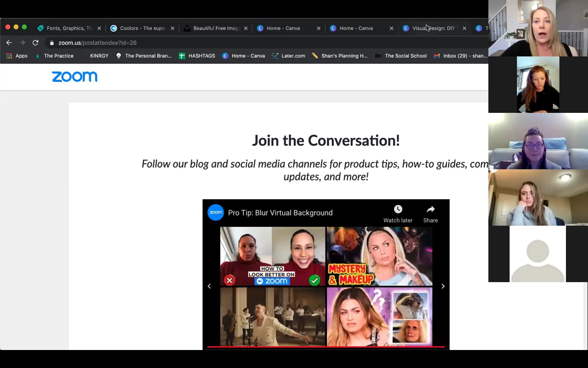Click the red video progress bar

click(x=326, y=347)
